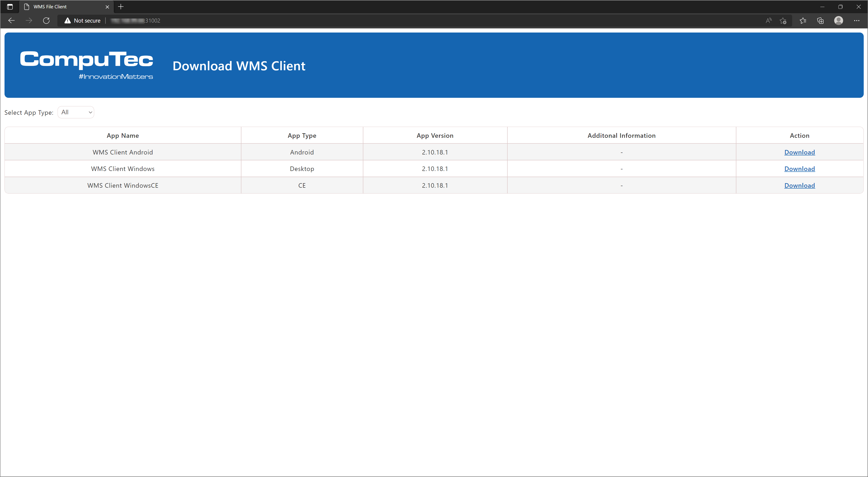
Task: Open a new tab with plus button
Action: 121,7
